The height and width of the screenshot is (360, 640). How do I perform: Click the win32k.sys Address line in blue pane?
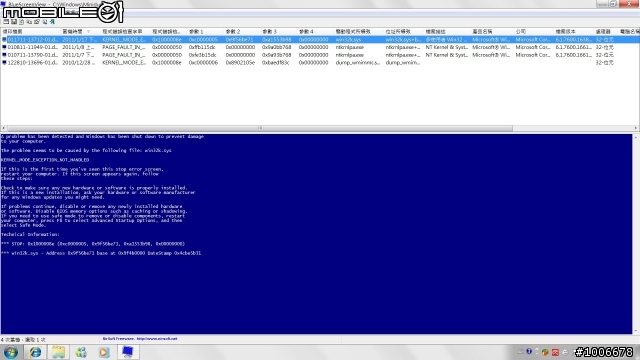[x=101, y=253]
